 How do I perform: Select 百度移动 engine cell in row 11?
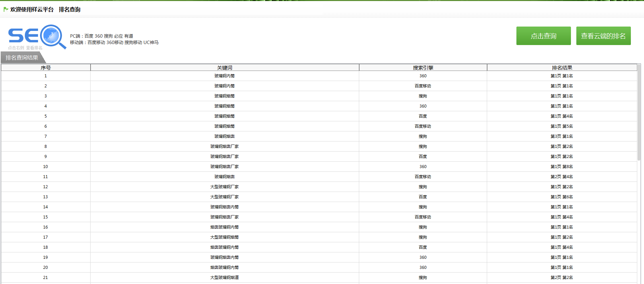pyautogui.click(x=423, y=177)
